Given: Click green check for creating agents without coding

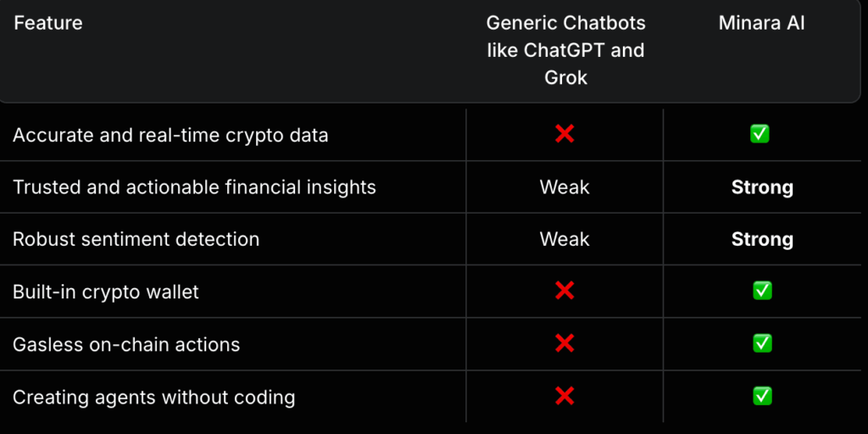Looking at the screenshot, I should coord(762,396).
